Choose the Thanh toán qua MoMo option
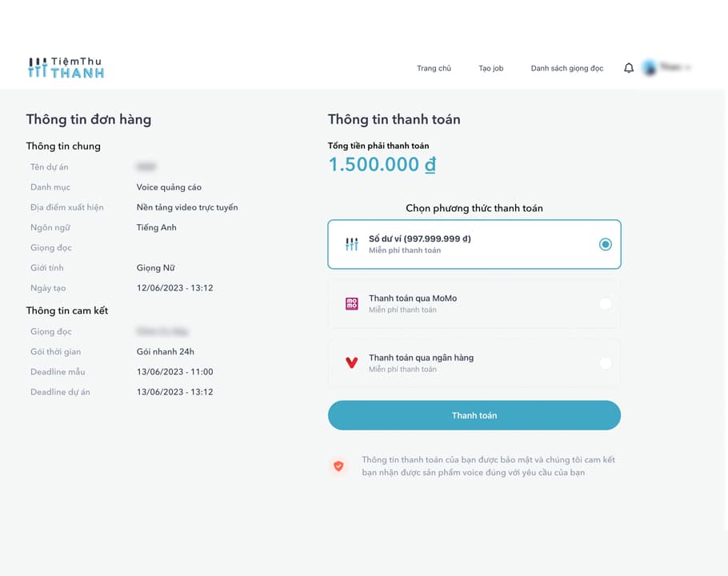This screenshot has width=728, height=576. pos(474,303)
